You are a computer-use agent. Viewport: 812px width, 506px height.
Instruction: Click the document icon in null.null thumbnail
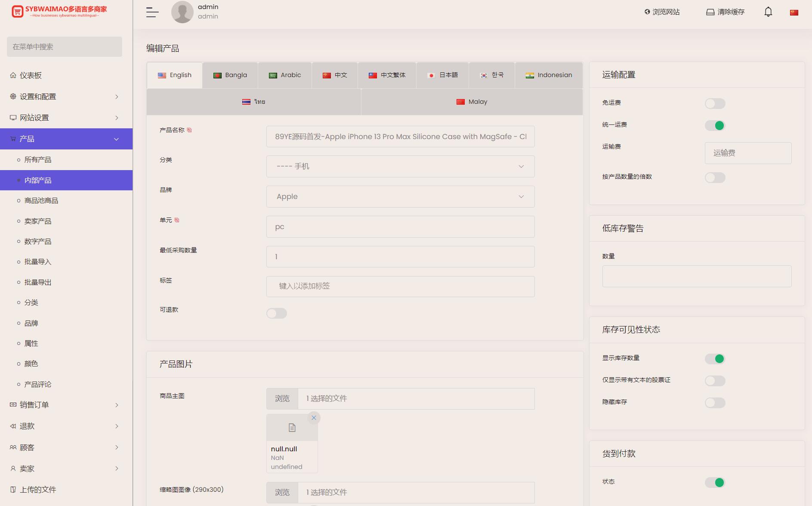(292, 428)
